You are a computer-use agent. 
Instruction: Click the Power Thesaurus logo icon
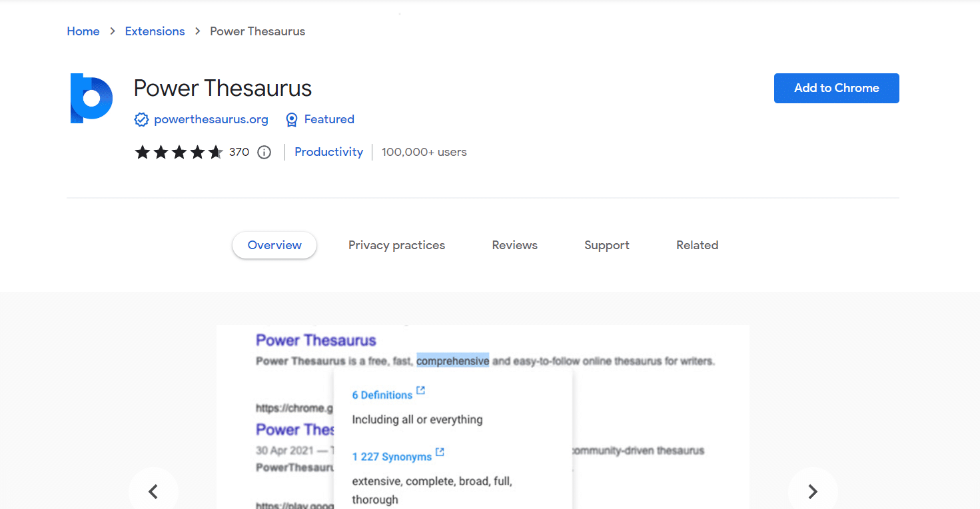tap(92, 99)
